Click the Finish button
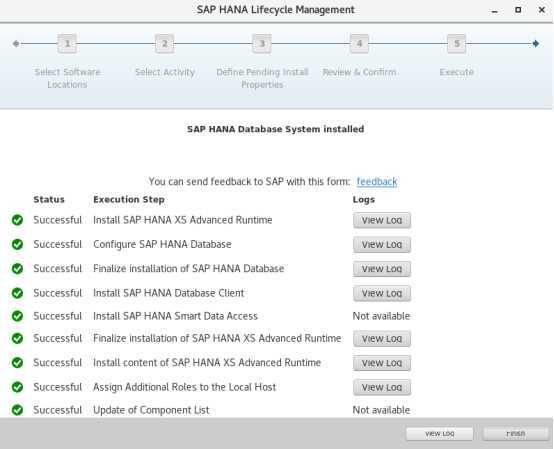 pos(515,434)
